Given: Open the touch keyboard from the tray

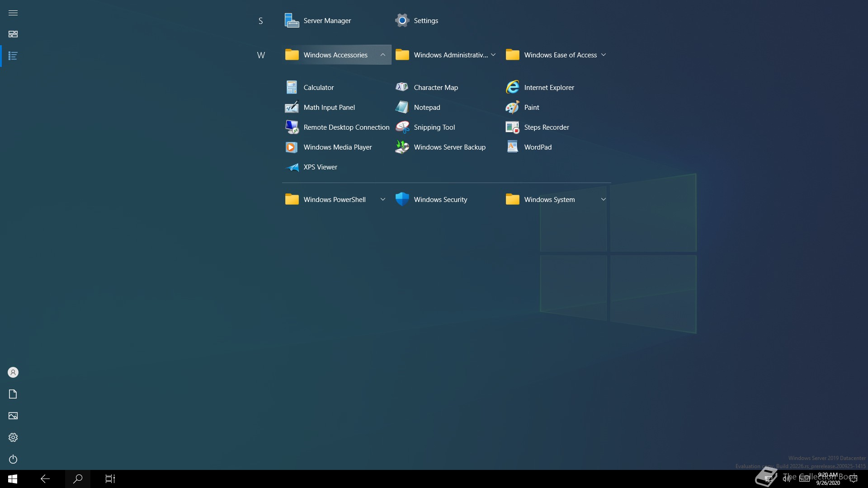Looking at the screenshot, I should [805, 479].
